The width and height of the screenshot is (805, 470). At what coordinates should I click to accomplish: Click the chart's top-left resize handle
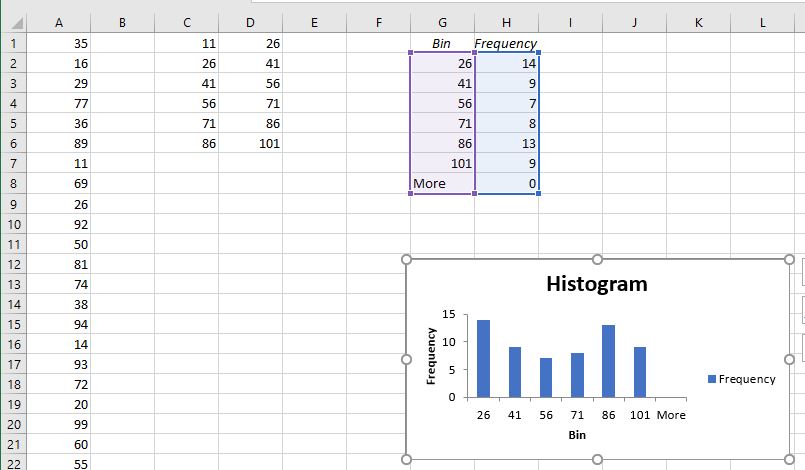tap(407, 260)
